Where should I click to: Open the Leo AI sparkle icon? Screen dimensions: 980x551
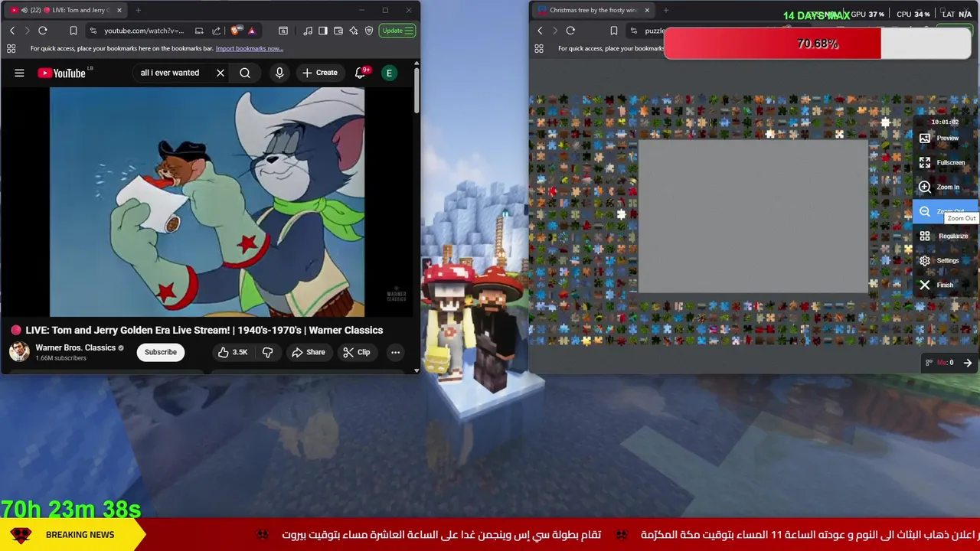click(354, 31)
